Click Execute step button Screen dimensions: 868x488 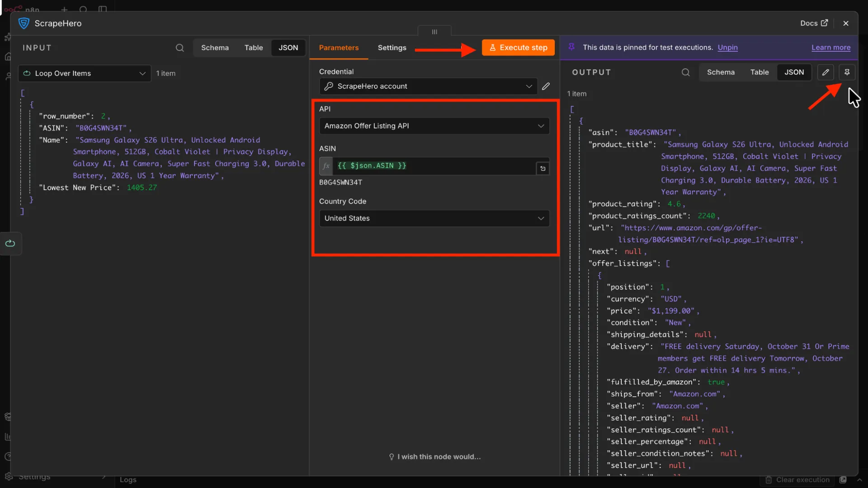[x=518, y=47]
